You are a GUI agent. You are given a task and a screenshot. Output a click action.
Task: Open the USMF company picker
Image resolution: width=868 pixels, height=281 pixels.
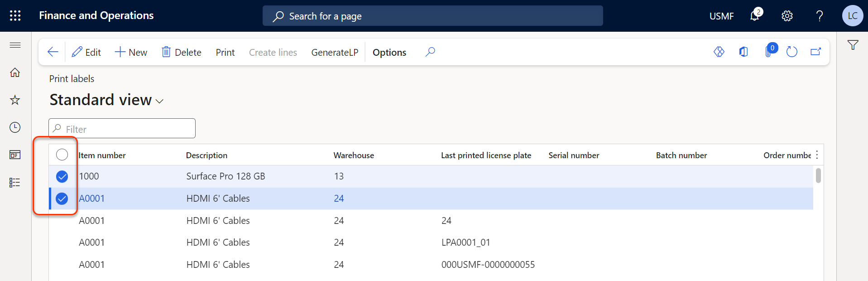(721, 16)
